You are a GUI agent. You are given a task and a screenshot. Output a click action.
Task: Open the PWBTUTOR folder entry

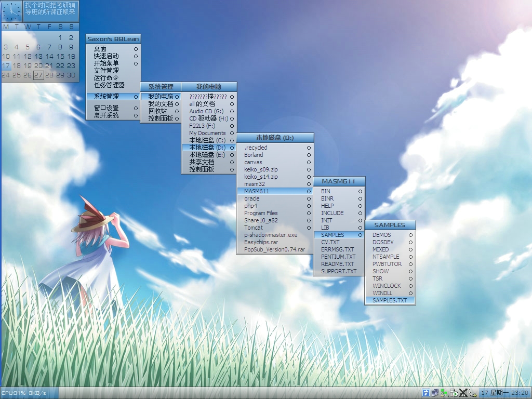click(x=390, y=264)
